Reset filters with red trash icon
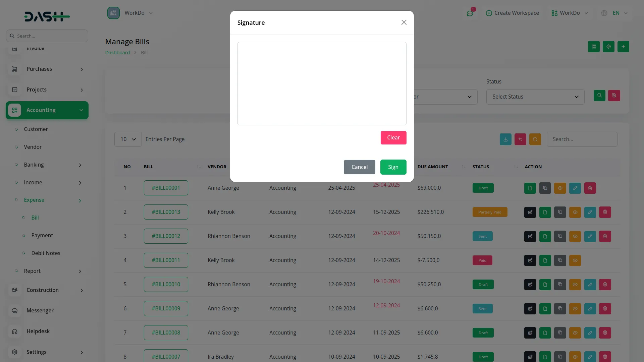The image size is (644, 362). pos(614,96)
